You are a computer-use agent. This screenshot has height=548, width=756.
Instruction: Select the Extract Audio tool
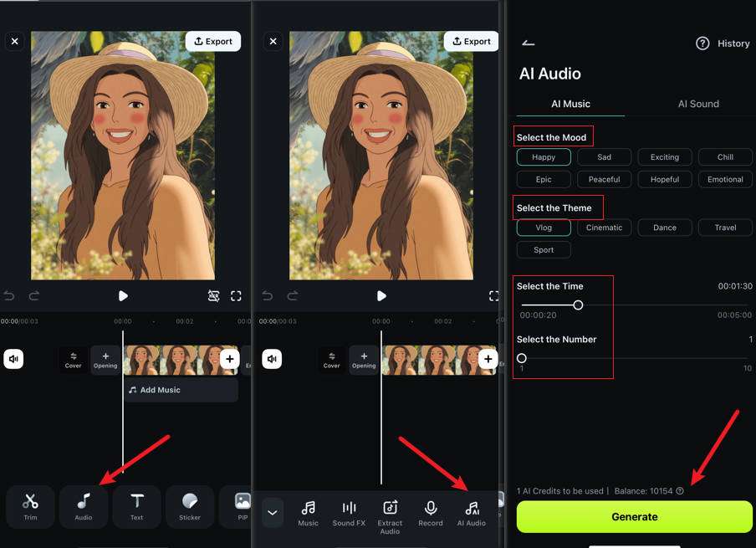tap(390, 517)
